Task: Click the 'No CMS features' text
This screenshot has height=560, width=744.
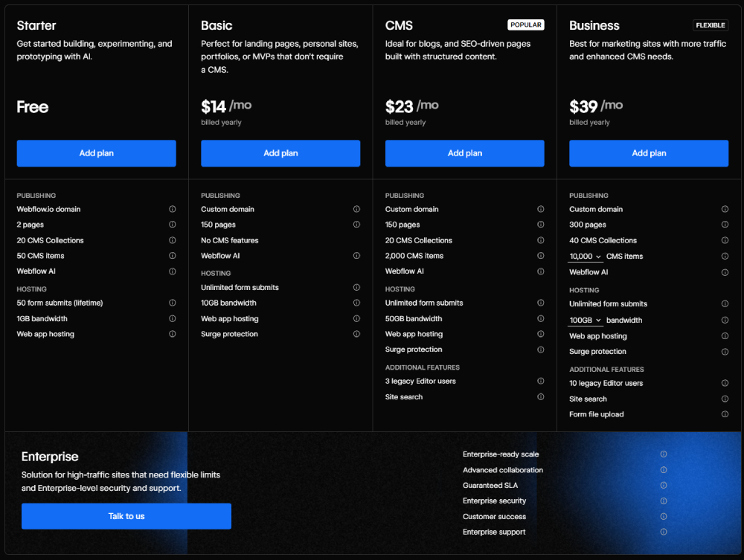Action: [x=230, y=240]
